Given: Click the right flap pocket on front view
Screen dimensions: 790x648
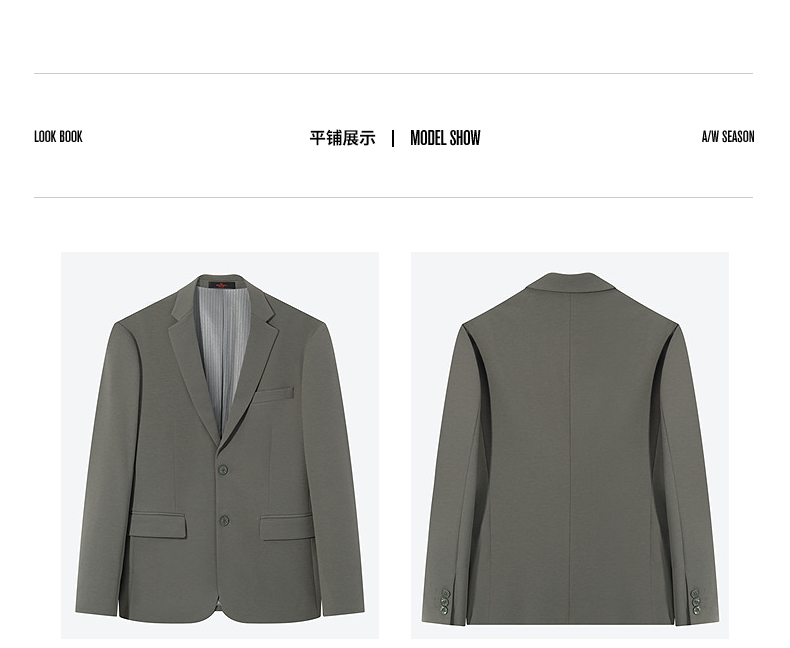Looking at the screenshot, I should (287, 527).
